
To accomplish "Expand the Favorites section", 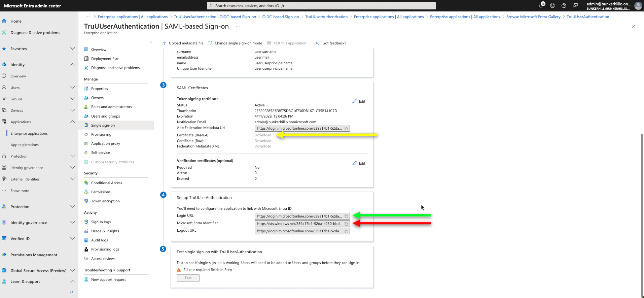I will click(72, 49).
